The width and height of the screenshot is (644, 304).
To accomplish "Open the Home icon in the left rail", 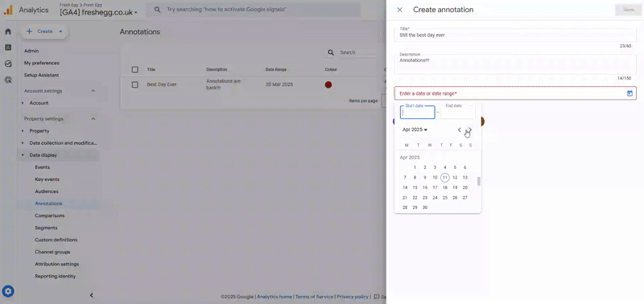I will point(8,31).
